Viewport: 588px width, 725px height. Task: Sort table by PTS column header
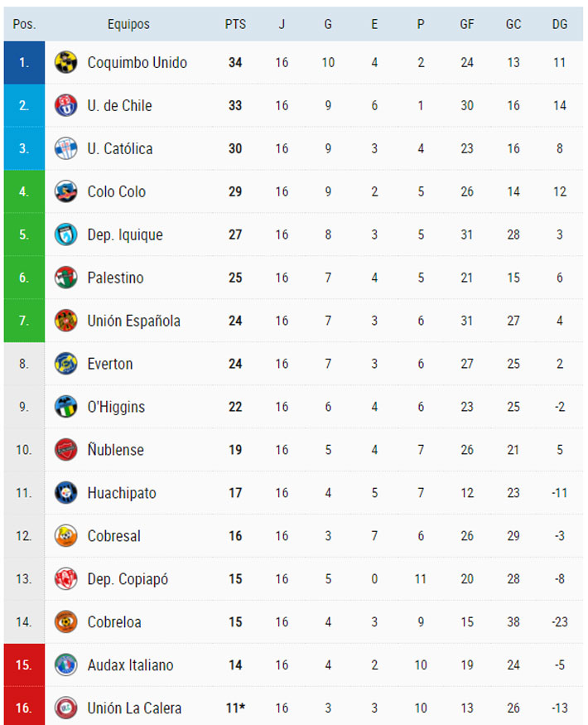click(x=235, y=24)
